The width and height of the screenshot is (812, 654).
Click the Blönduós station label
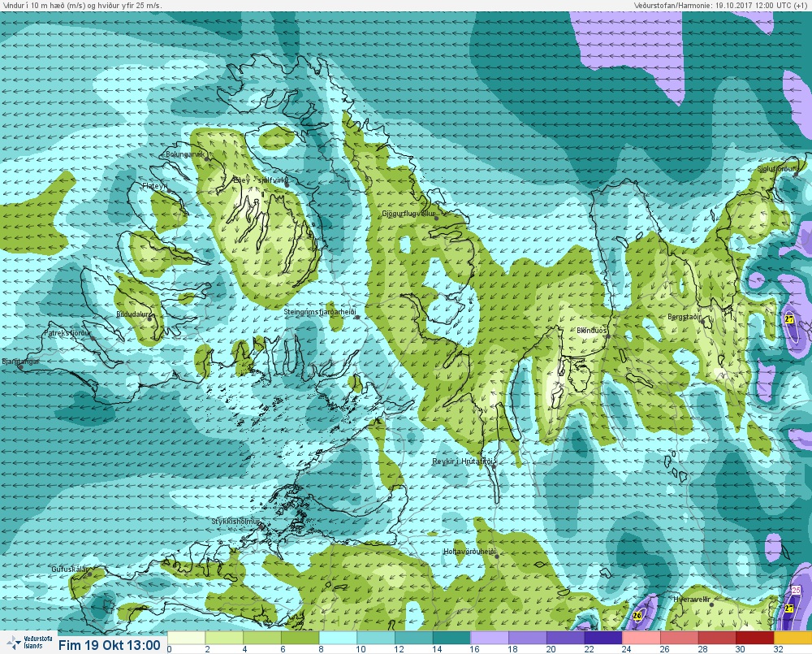tap(592, 330)
